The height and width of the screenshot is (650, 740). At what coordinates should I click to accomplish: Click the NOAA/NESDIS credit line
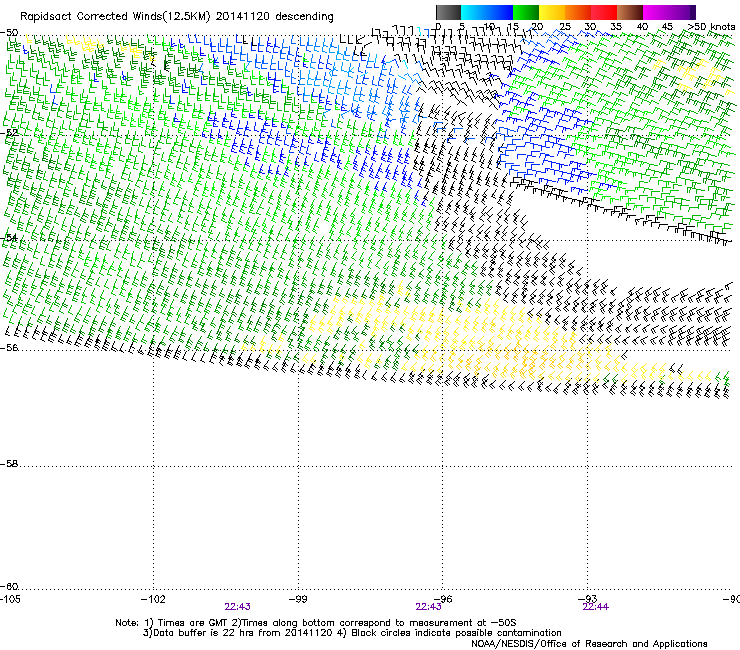tap(589, 644)
